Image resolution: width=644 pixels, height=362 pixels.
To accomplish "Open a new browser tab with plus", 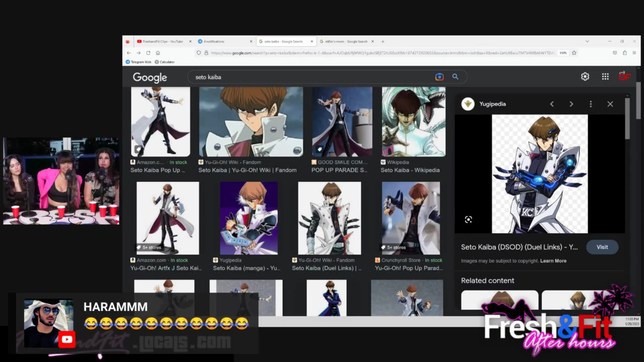I will tap(382, 41).
